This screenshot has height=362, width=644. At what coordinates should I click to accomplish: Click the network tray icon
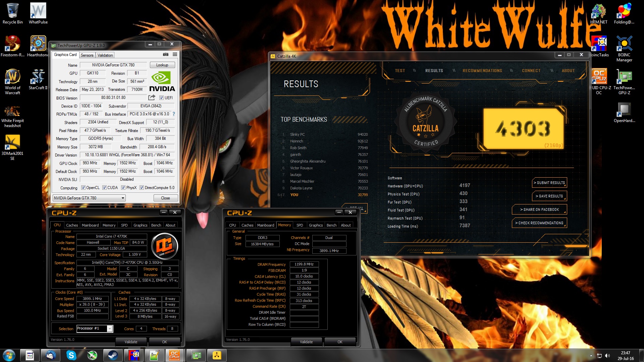[x=599, y=356]
